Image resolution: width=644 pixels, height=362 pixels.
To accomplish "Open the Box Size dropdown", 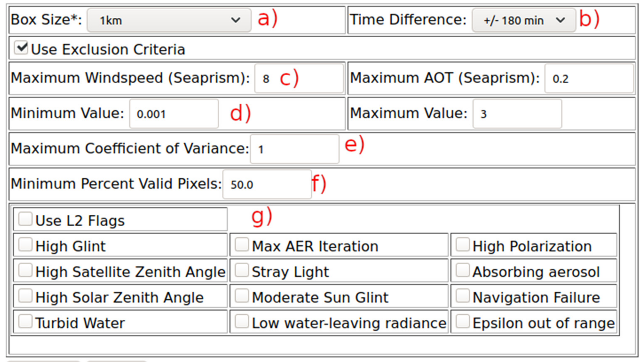I will pyautogui.click(x=169, y=20).
